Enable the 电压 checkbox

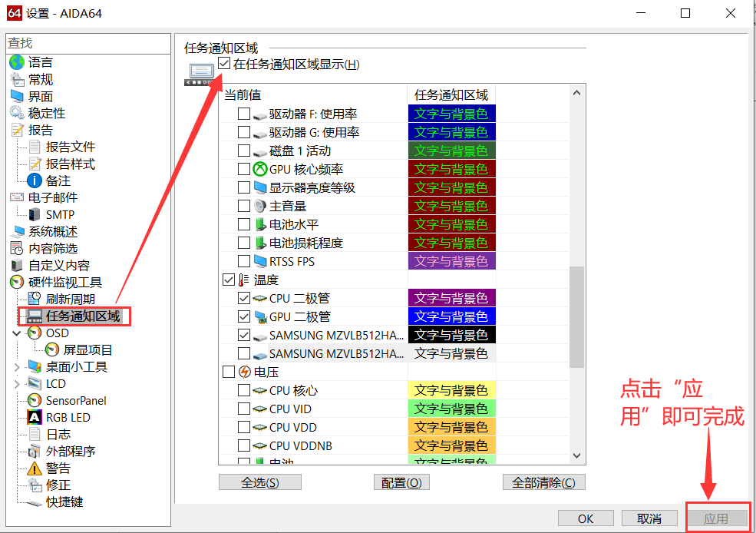tap(228, 372)
